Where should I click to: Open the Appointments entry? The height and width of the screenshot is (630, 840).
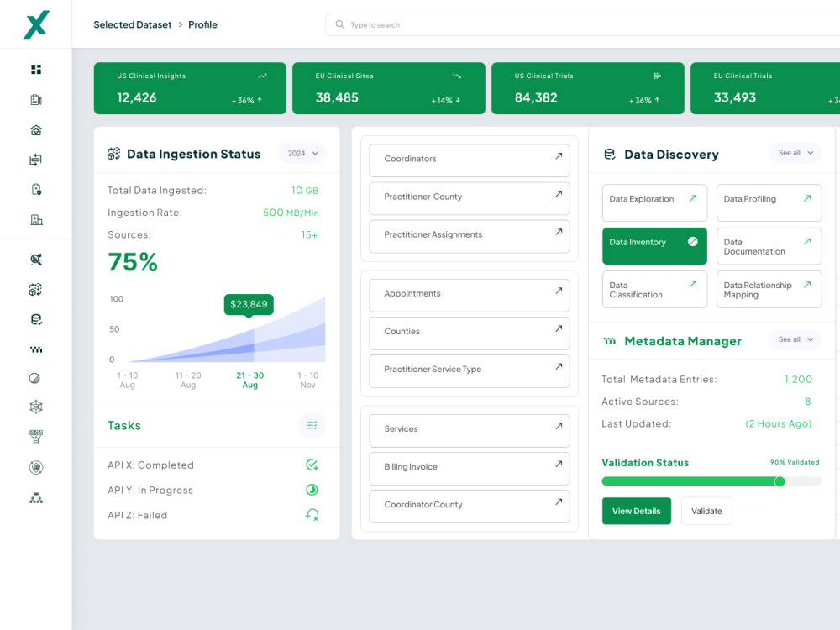pyautogui.click(x=470, y=295)
